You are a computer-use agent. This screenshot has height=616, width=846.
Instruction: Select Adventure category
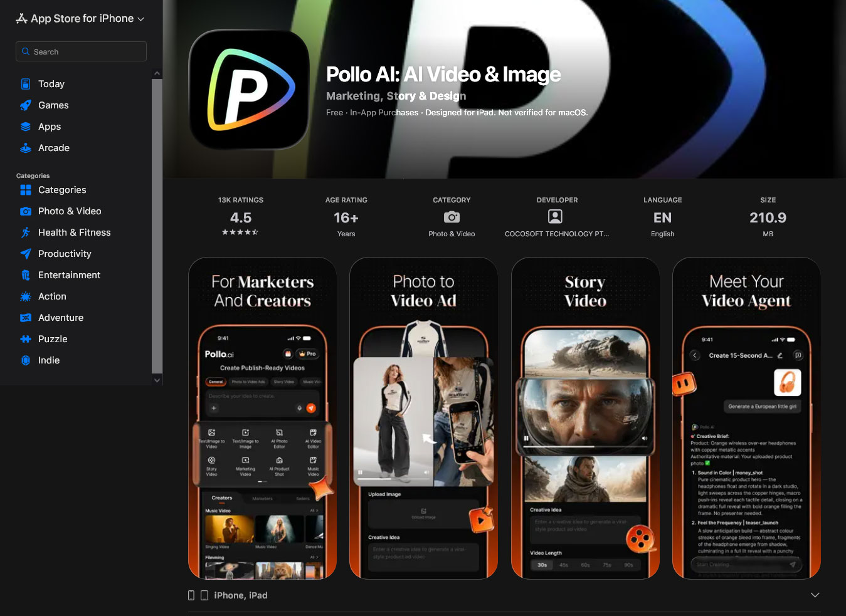click(x=61, y=318)
